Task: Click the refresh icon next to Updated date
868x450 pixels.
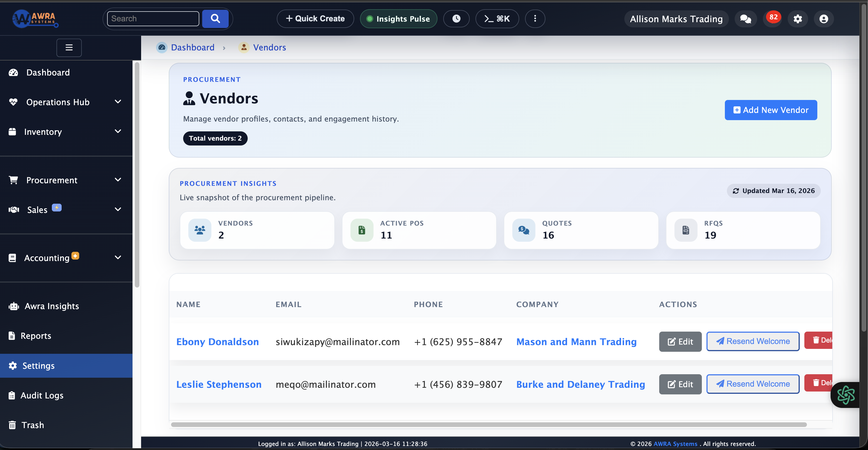Action: click(736, 191)
